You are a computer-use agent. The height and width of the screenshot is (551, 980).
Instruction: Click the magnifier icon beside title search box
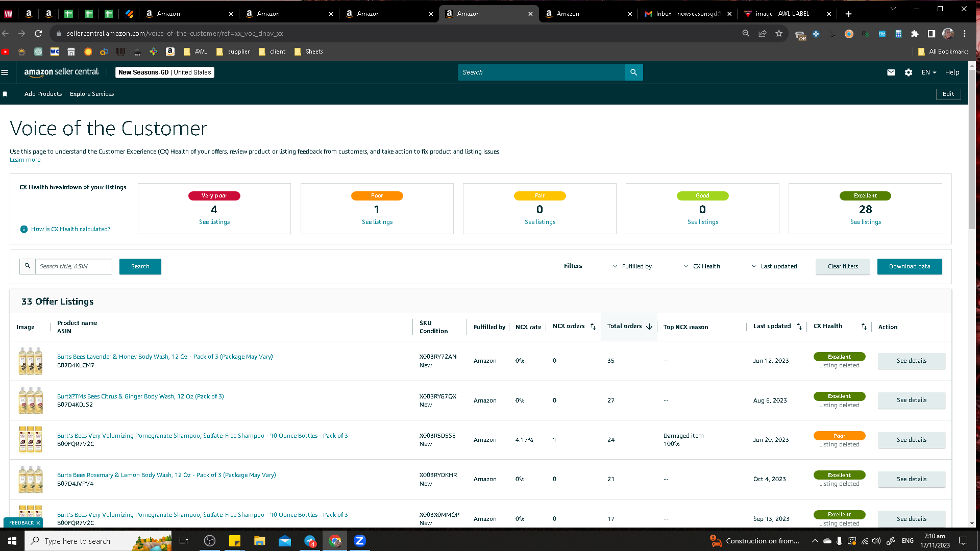(28, 266)
